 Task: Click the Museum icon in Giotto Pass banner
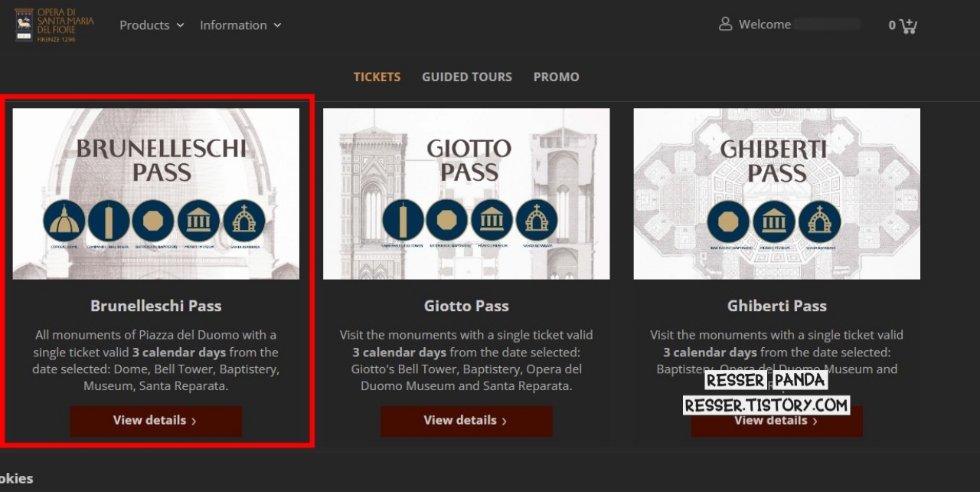pyautogui.click(x=492, y=221)
